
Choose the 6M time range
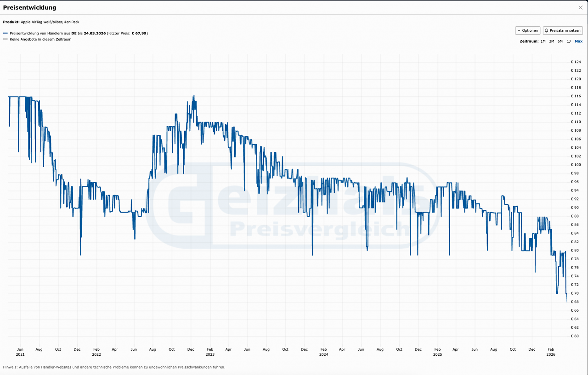click(560, 41)
